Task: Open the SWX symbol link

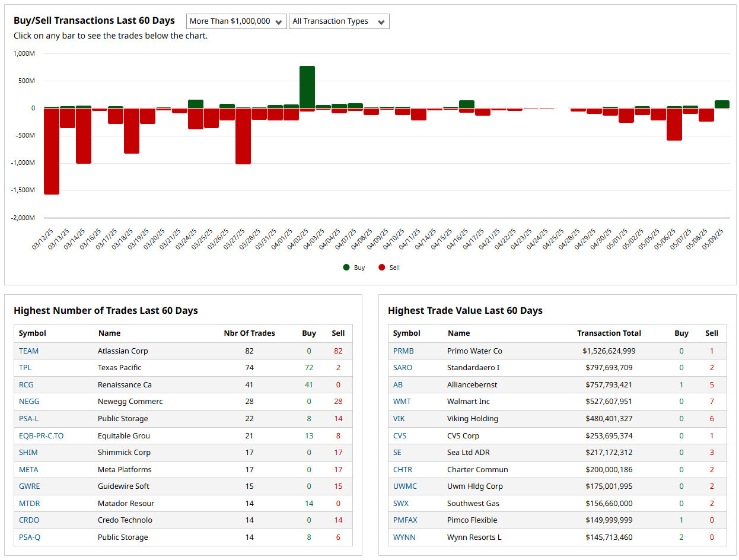Action: pos(401,503)
